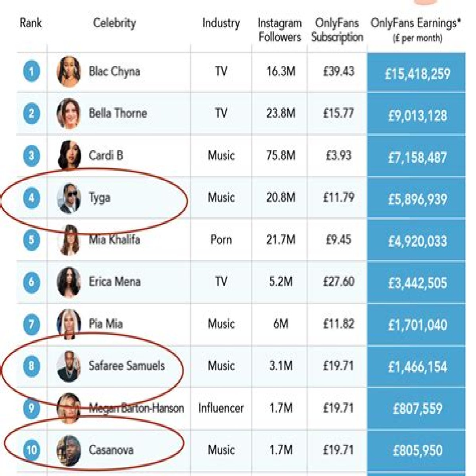Select the rank 7 badge icon

point(31,324)
